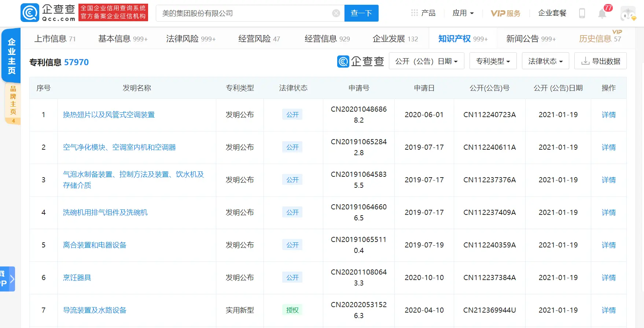Viewport: 644px width, 328px height.
Task: Switch to 上市信息 tab
Action: (x=55, y=38)
